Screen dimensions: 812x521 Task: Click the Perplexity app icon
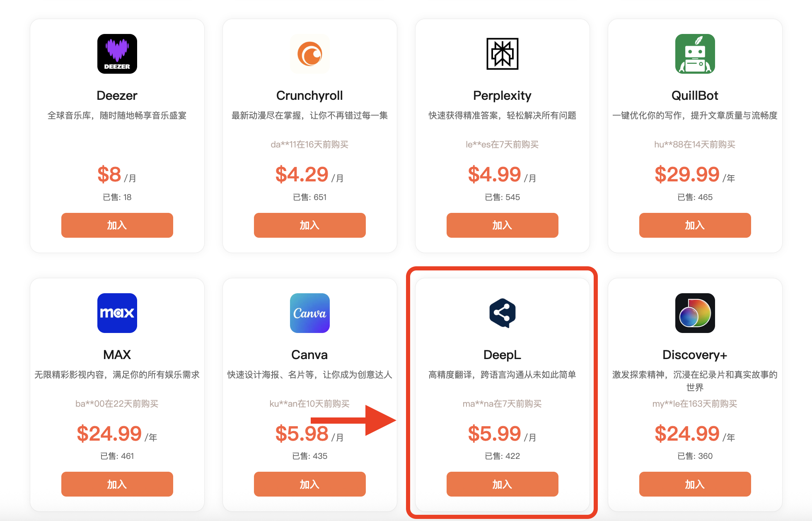pos(502,54)
